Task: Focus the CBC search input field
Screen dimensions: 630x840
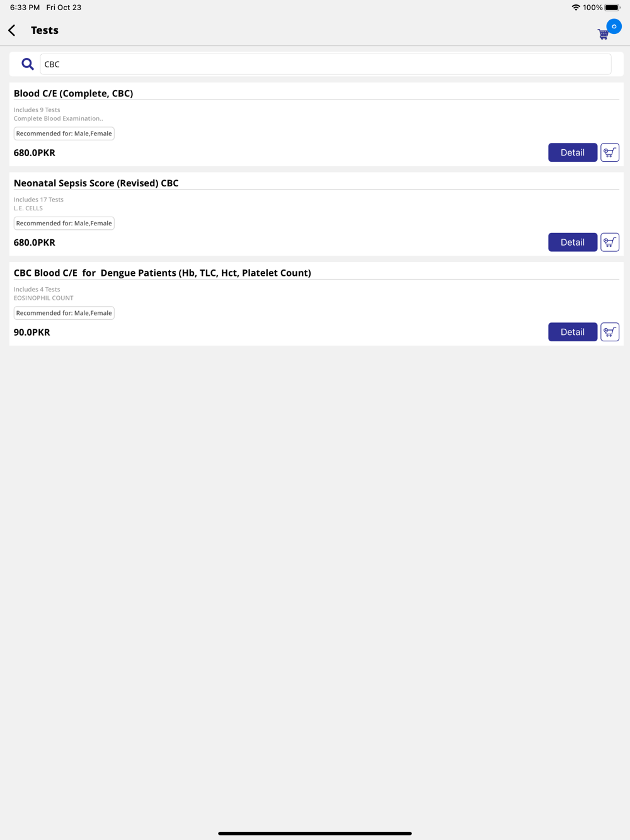Action: point(325,64)
